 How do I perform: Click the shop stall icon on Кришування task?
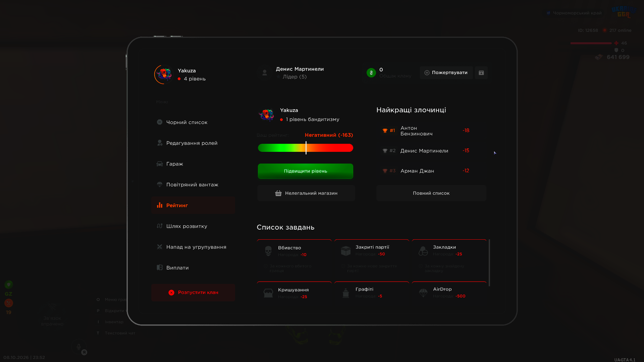point(268,293)
